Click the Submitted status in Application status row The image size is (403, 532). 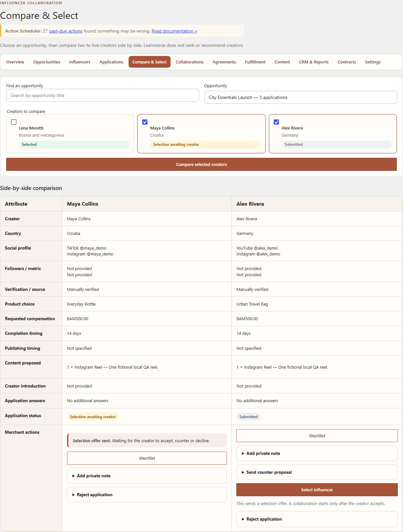tap(248, 416)
